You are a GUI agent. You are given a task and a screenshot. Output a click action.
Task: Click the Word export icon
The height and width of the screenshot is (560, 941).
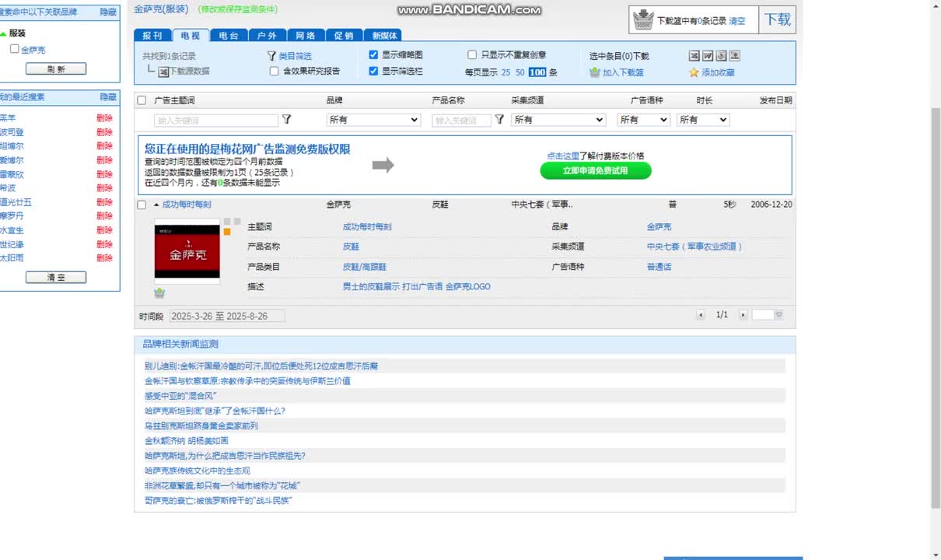click(x=708, y=56)
